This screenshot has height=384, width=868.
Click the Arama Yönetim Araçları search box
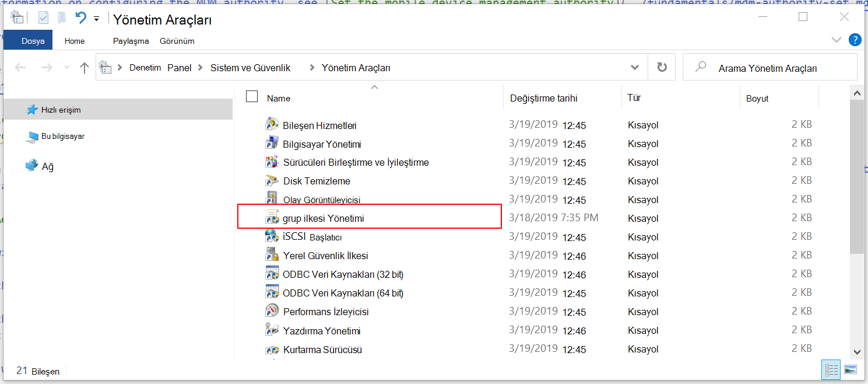point(770,68)
